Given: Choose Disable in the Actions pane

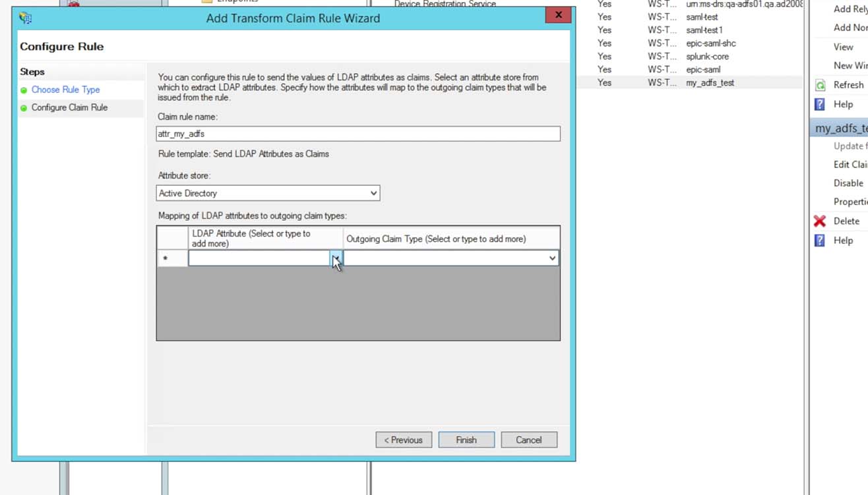Looking at the screenshot, I should [x=848, y=183].
